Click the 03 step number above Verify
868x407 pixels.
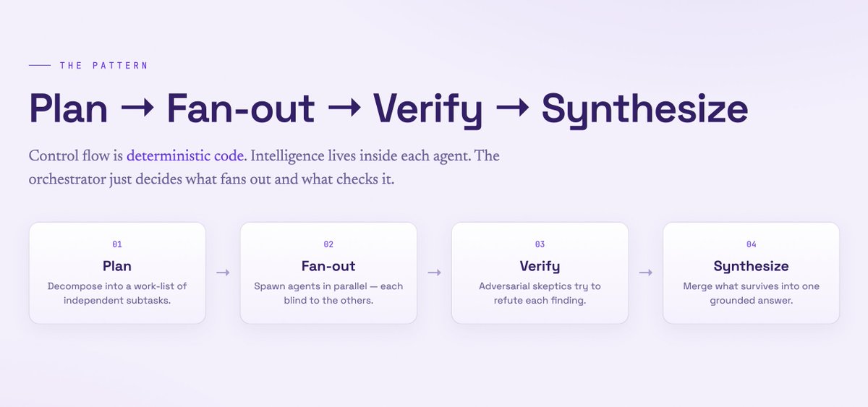pos(540,244)
